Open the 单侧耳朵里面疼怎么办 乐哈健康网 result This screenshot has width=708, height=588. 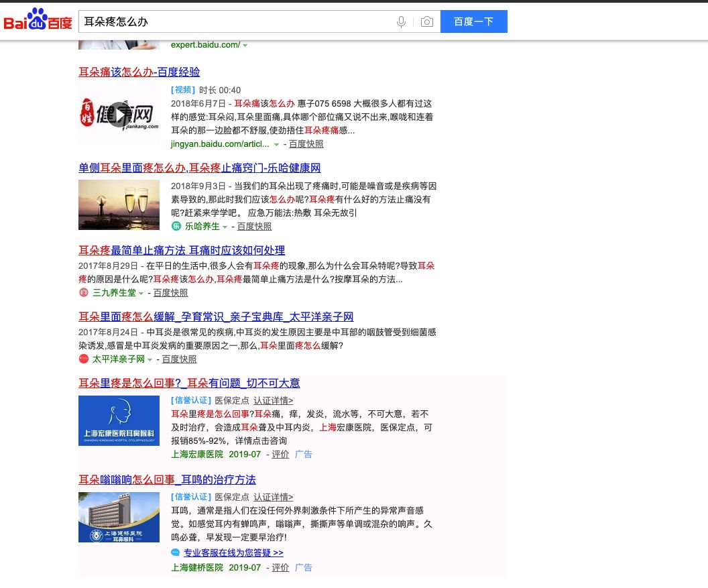point(200,168)
